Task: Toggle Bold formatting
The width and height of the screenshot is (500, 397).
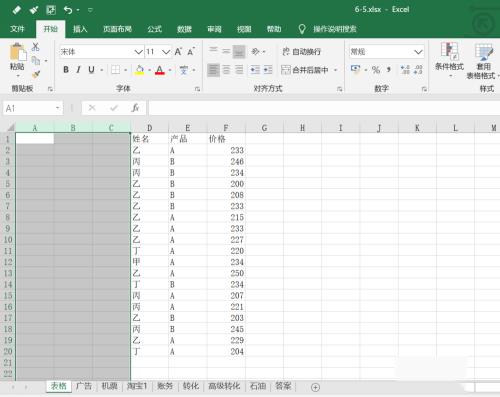Action: click(x=66, y=70)
